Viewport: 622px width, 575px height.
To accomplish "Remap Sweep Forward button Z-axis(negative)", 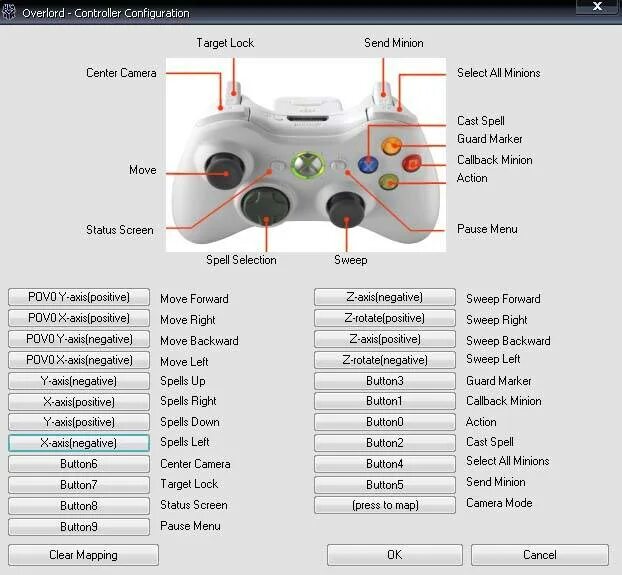I will pyautogui.click(x=385, y=297).
